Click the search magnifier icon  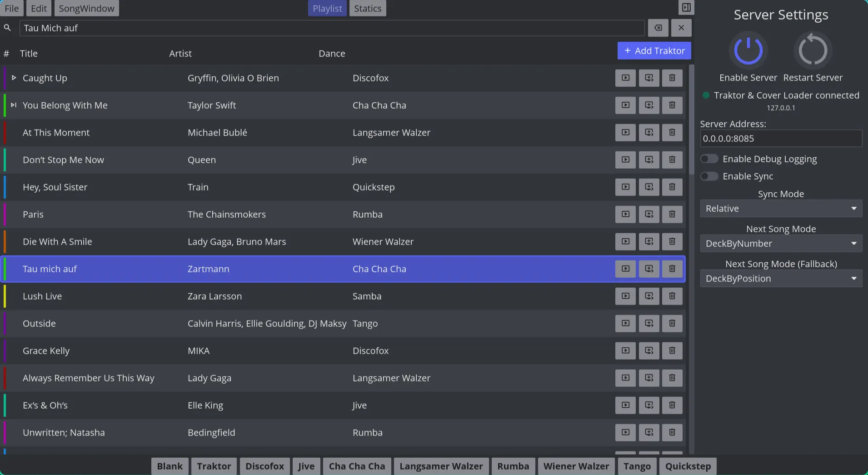(7, 28)
